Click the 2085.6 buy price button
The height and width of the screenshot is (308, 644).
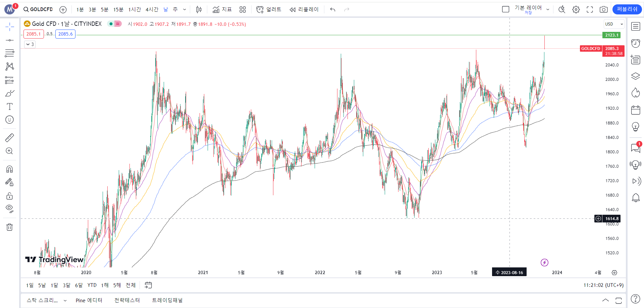tap(65, 34)
